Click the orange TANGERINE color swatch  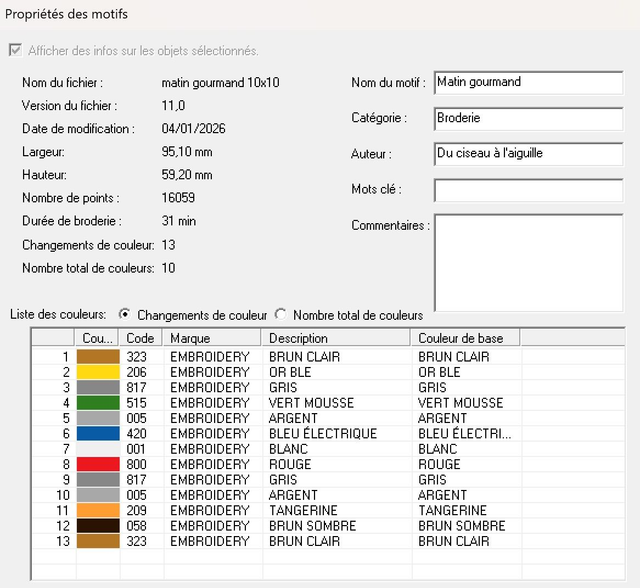[97, 510]
